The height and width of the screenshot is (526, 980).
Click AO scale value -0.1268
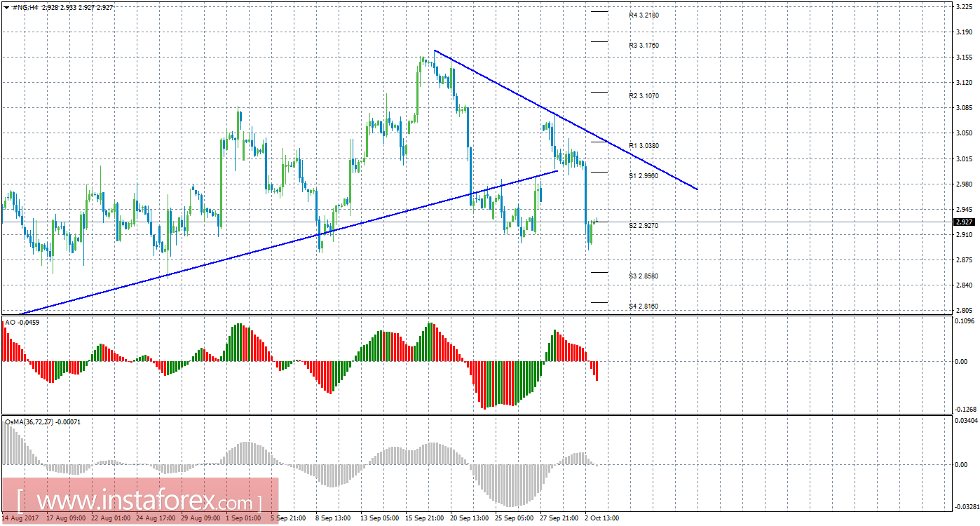(966, 410)
